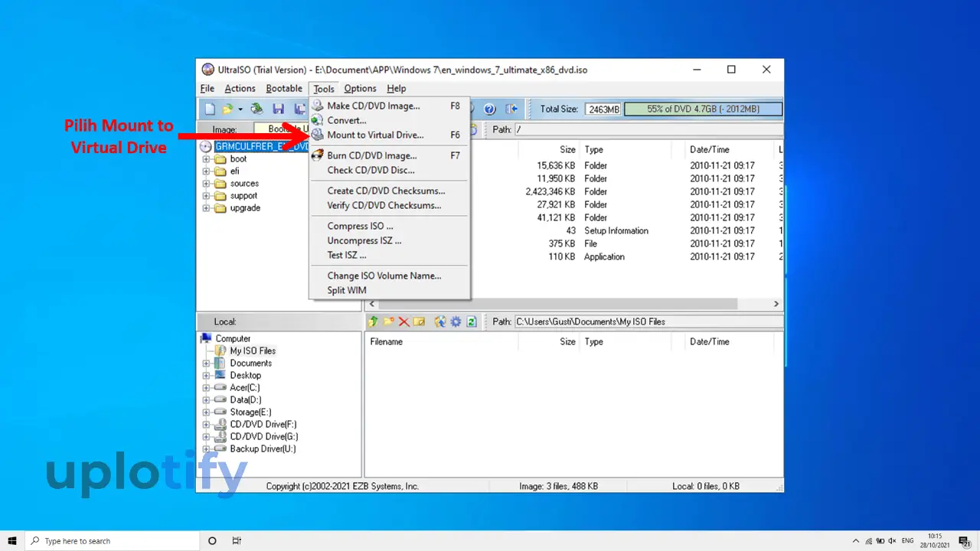The height and width of the screenshot is (551, 980).
Task: Open the Actions menu
Action: coord(240,88)
